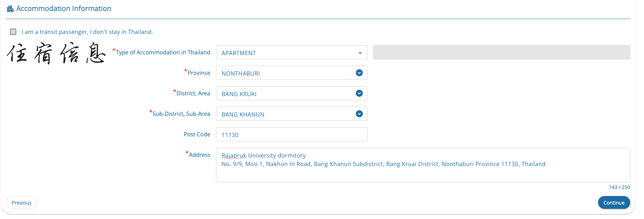
Task: Click the greyed-out field next to accommodation type
Action: pyautogui.click(x=501, y=52)
